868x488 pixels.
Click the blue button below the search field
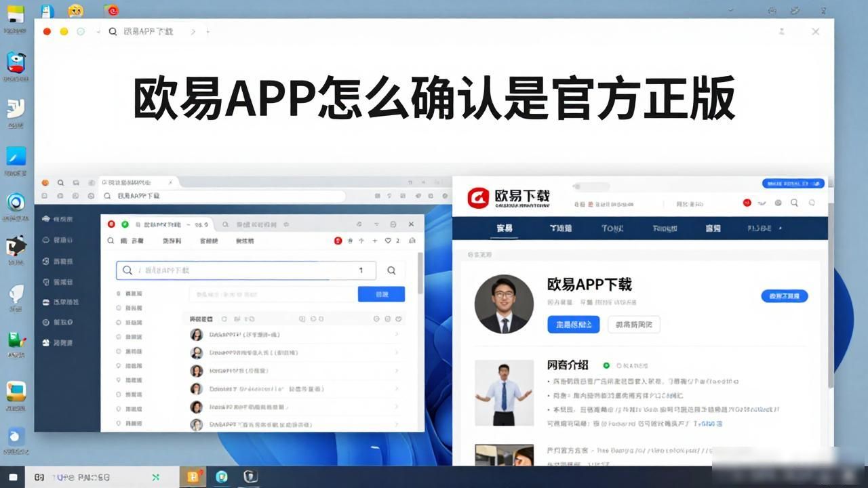pyautogui.click(x=381, y=294)
